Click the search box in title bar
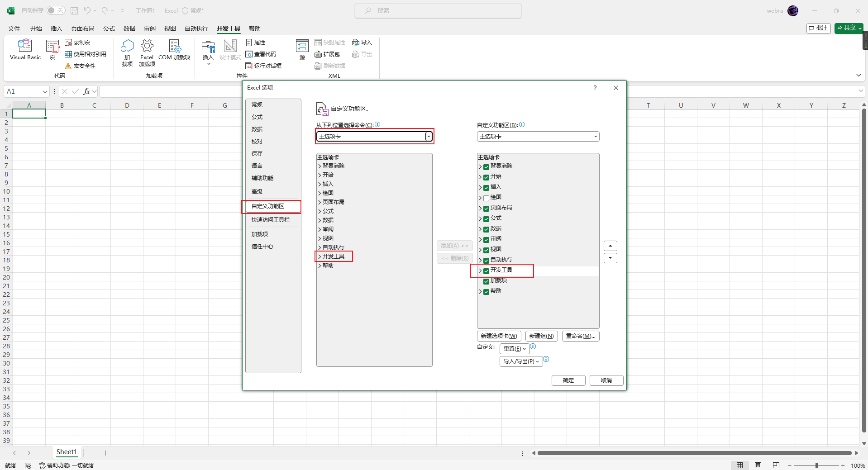 click(438, 10)
